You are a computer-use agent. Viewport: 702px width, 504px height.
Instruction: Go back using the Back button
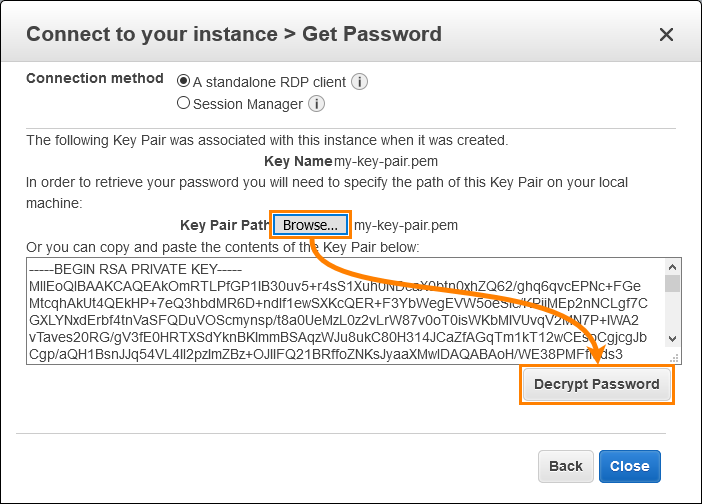click(x=565, y=466)
